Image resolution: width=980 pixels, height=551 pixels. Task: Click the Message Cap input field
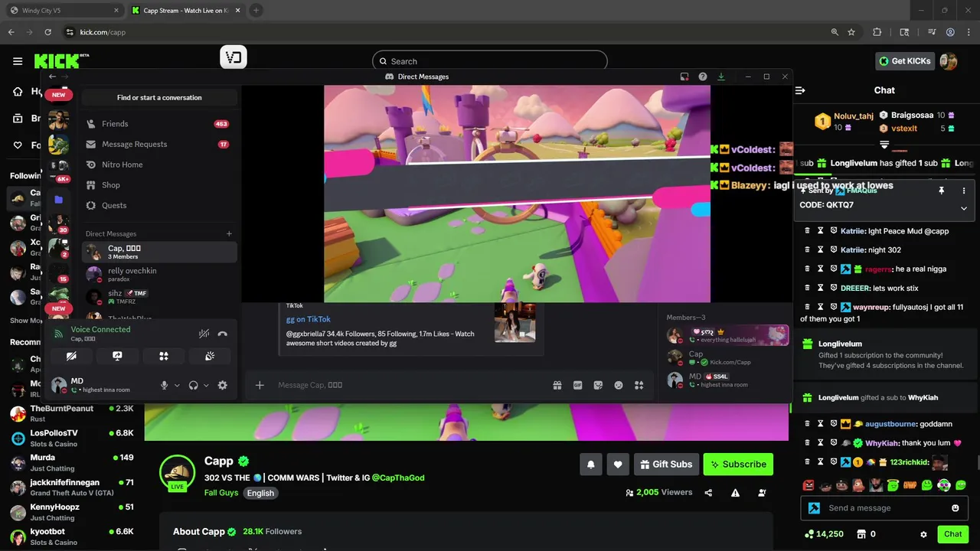pos(410,385)
